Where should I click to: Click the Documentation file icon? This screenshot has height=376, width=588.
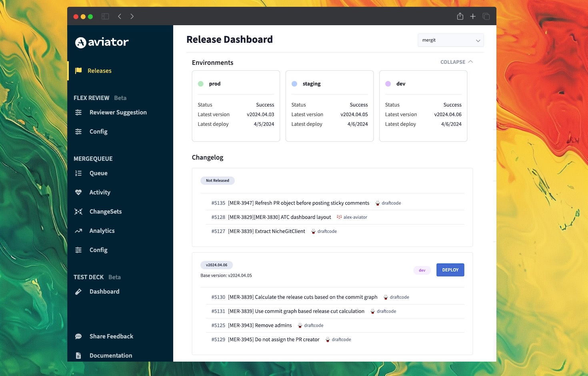pyautogui.click(x=78, y=356)
